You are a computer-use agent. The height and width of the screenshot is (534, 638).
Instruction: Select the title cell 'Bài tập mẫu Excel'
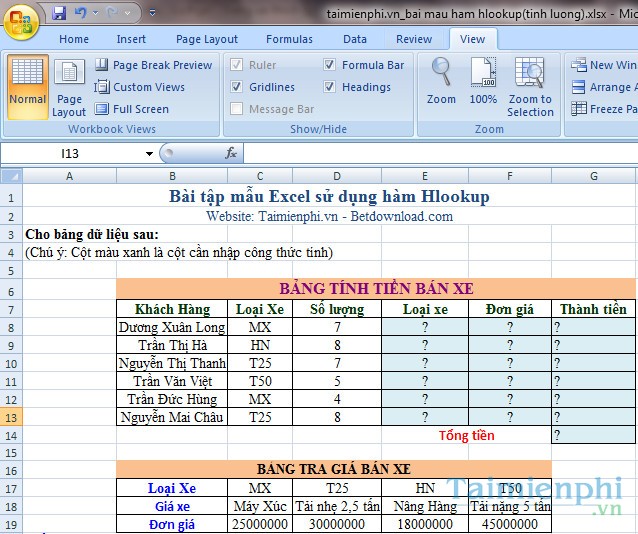[x=329, y=197]
